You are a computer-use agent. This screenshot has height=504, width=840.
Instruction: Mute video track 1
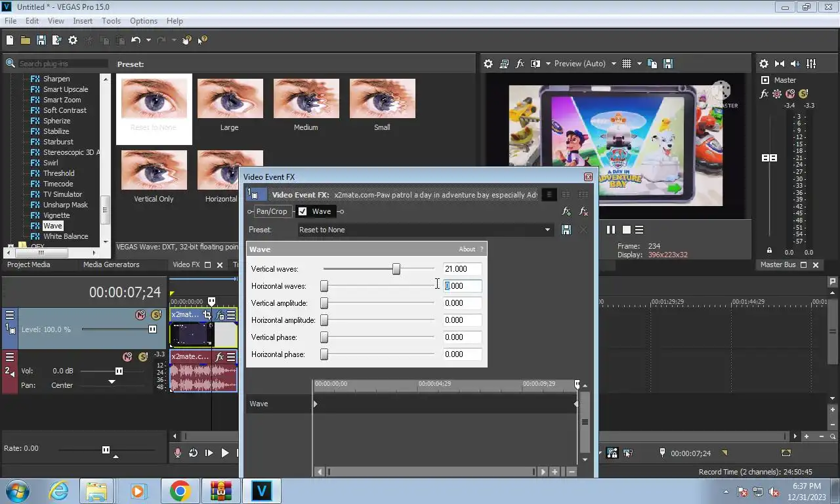(x=140, y=315)
